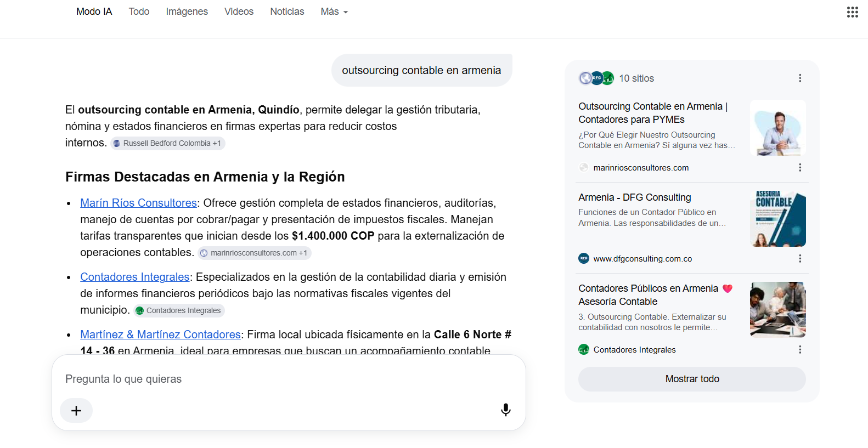Open the Videos tab
This screenshot has height=448, width=868.
click(x=239, y=12)
